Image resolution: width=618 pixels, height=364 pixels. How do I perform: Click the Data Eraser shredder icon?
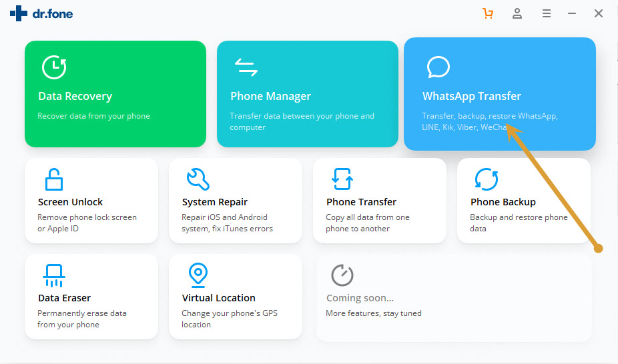click(54, 275)
